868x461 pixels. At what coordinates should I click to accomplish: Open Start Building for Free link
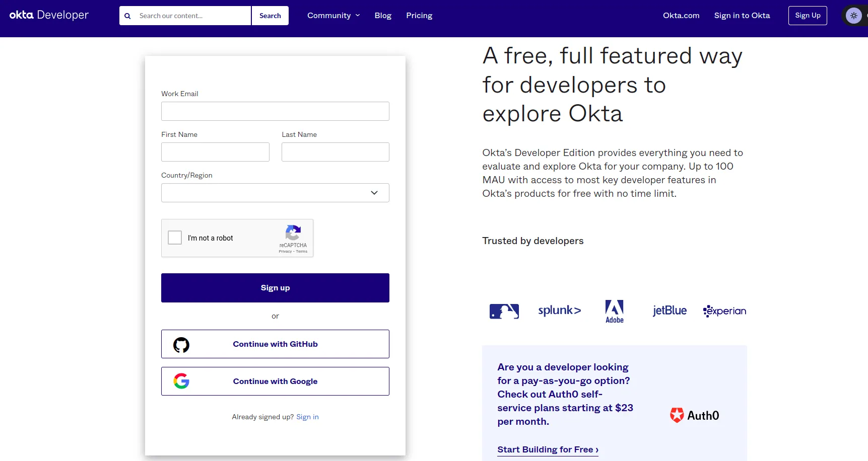(548, 449)
